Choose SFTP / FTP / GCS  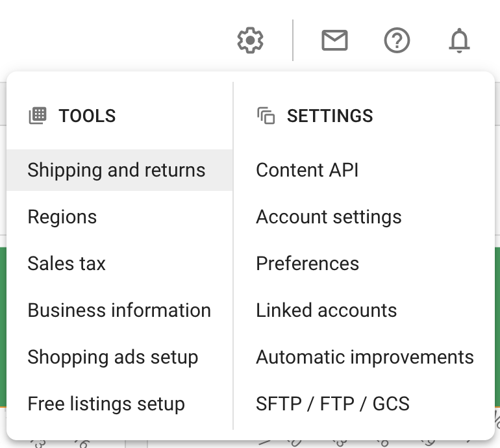click(x=332, y=404)
